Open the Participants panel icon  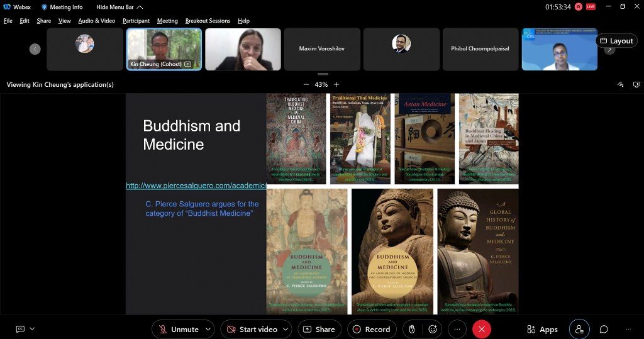coord(579,329)
